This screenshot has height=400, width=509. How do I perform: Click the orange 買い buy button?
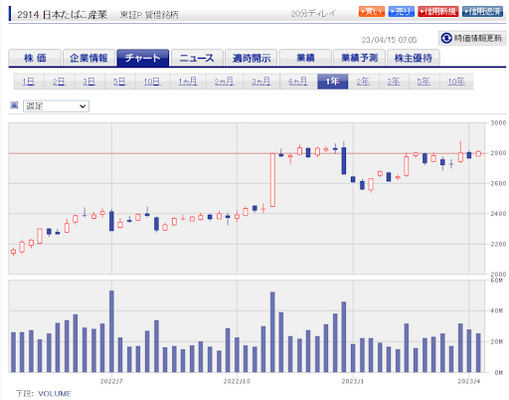[372, 12]
